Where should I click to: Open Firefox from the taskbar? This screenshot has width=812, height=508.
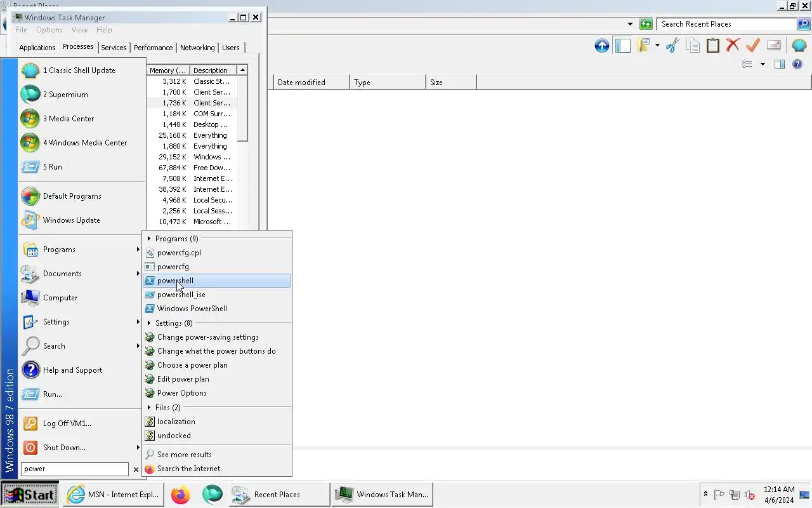180,495
